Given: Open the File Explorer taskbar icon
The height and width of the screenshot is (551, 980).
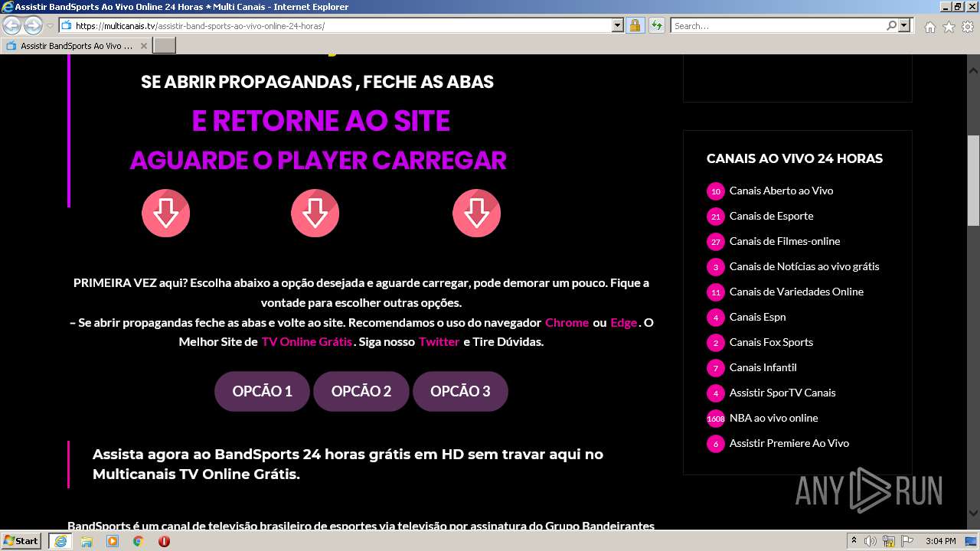Looking at the screenshot, I should pyautogui.click(x=87, y=541).
